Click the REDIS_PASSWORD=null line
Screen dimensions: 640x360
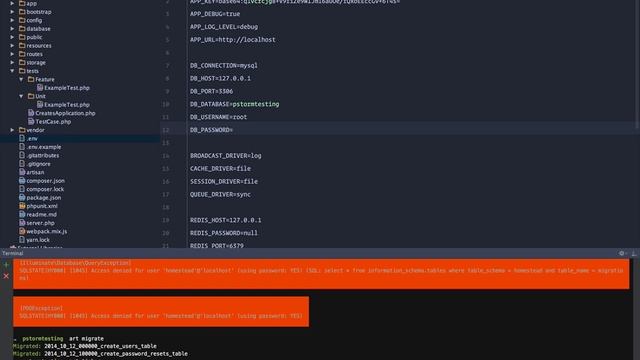click(224, 233)
